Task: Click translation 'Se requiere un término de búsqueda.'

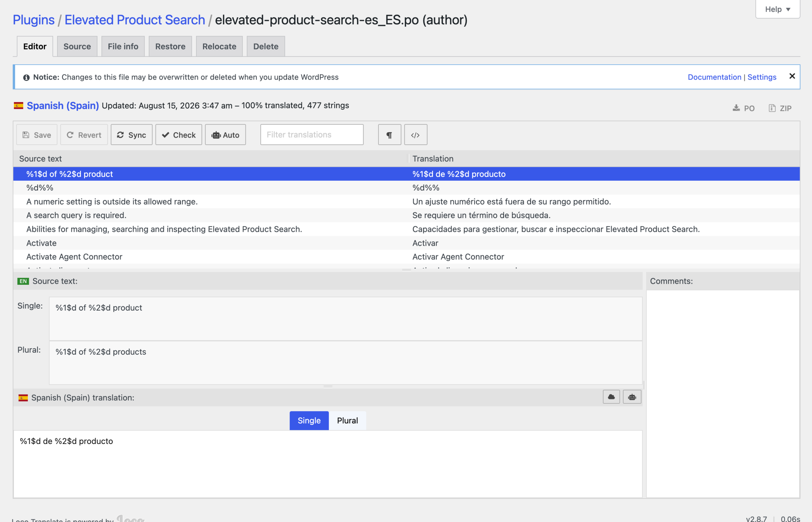Action: (481, 215)
